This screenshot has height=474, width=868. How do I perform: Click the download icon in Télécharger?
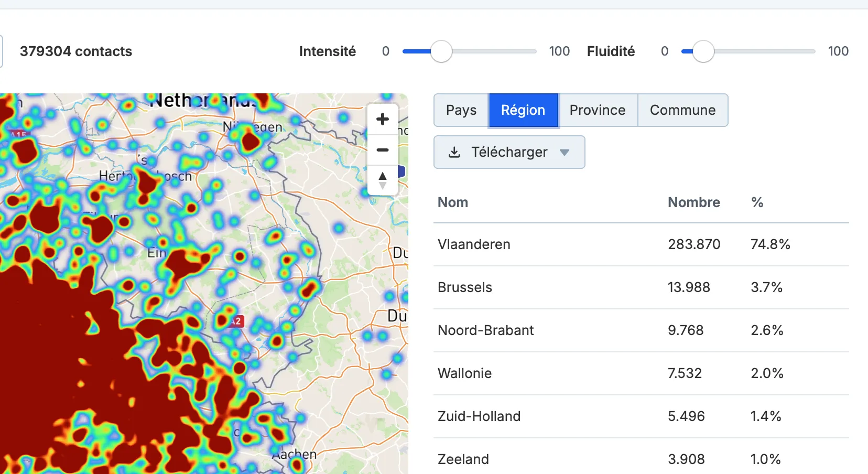(454, 152)
